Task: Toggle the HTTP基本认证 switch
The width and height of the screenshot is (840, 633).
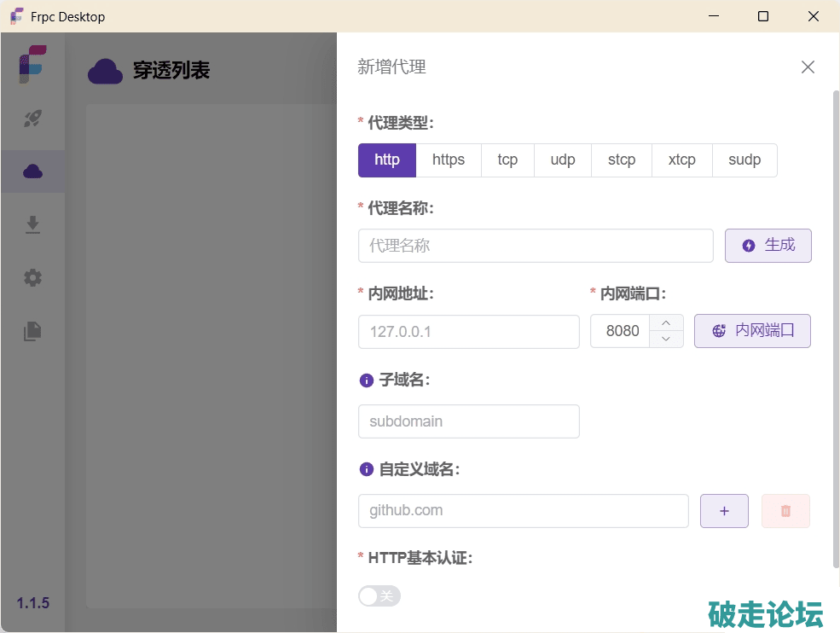Action: (x=379, y=596)
